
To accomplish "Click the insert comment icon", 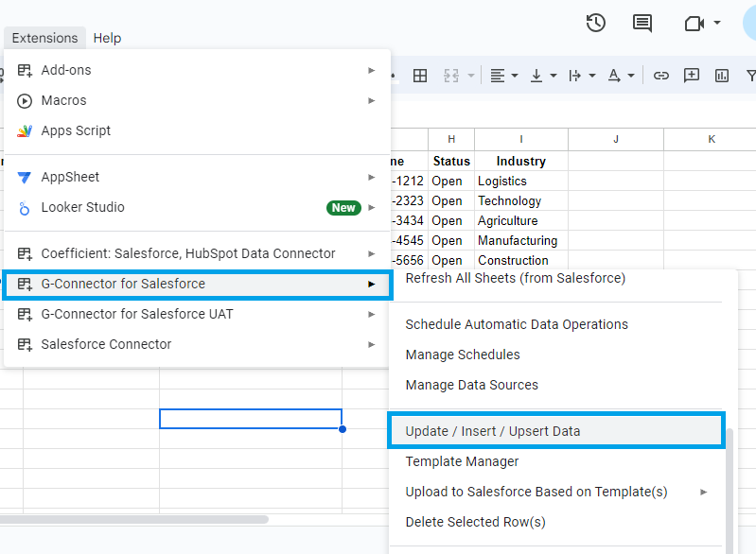I will (x=692, y=76).
